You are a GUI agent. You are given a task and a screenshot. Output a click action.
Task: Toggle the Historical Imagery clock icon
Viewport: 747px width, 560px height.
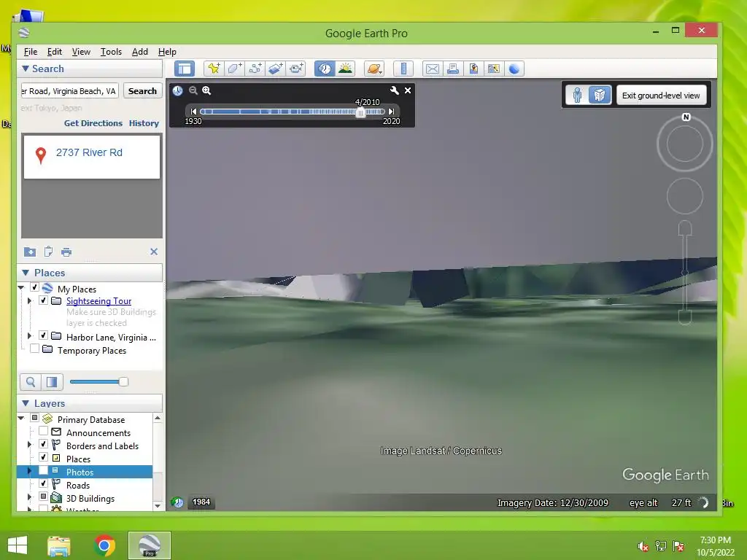click(x=325, y=69)
